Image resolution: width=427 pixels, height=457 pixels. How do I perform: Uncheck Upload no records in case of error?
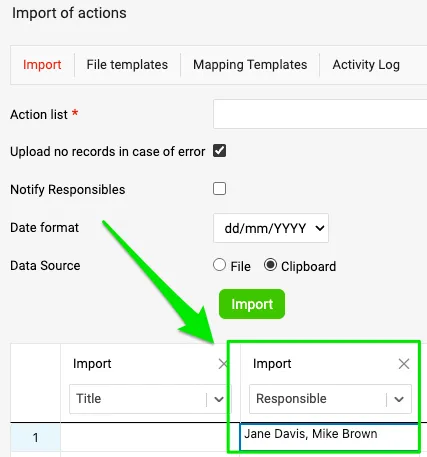click(219, 151)
